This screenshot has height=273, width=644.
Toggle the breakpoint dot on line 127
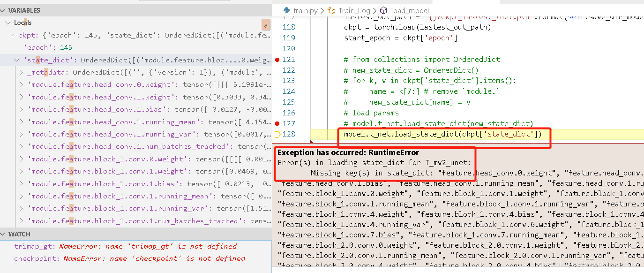277,124
